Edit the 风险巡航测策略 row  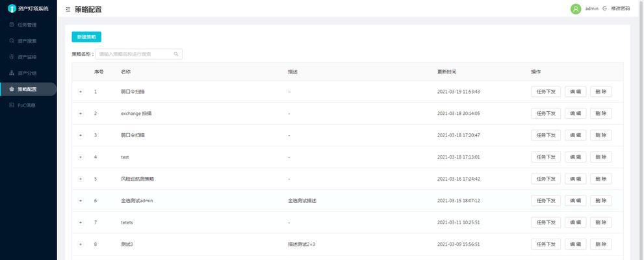point(575,179)
